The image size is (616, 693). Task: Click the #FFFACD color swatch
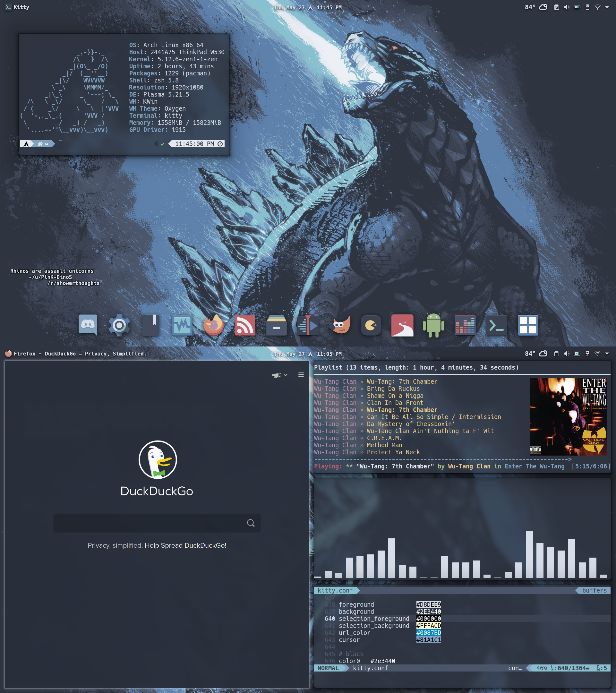[429, 626]
